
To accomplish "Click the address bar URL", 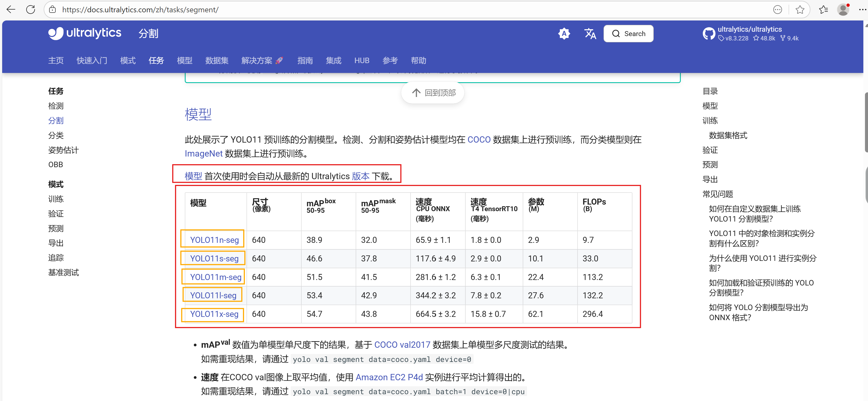I will 140,10.
